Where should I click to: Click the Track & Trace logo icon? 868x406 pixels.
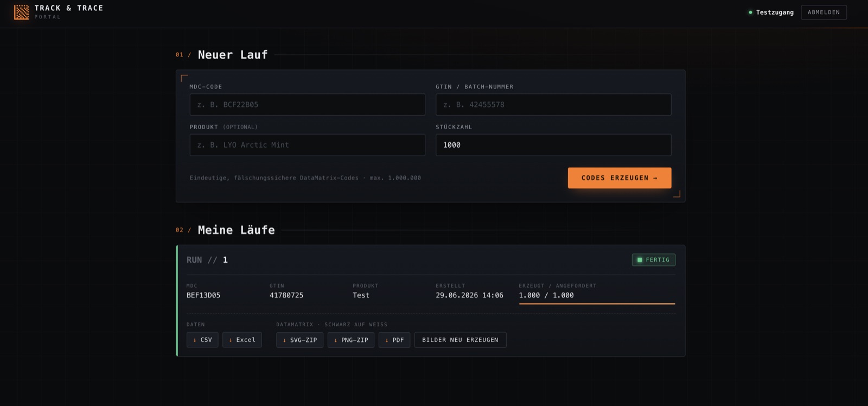point(22,12)
